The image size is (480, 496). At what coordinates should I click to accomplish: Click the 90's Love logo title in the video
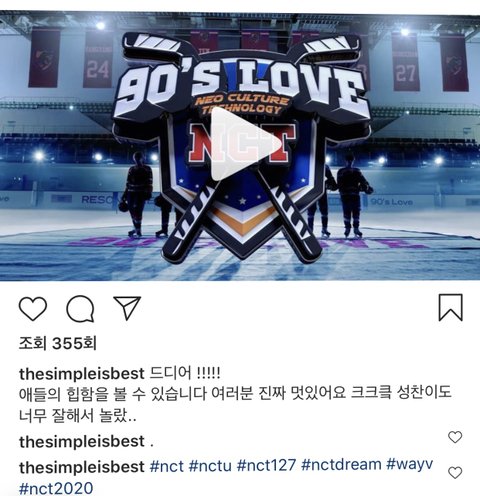pyautogui.click(x=242, y=85)
